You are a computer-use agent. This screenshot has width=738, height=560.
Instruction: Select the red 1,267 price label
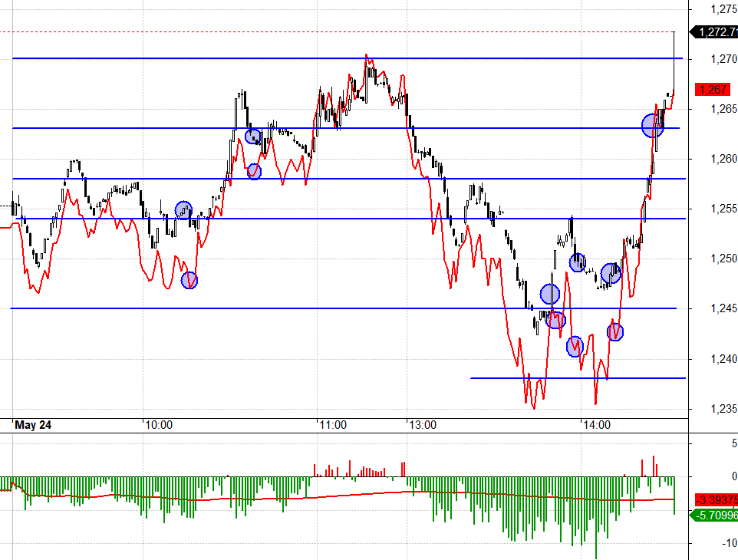[x=713, y=90]
